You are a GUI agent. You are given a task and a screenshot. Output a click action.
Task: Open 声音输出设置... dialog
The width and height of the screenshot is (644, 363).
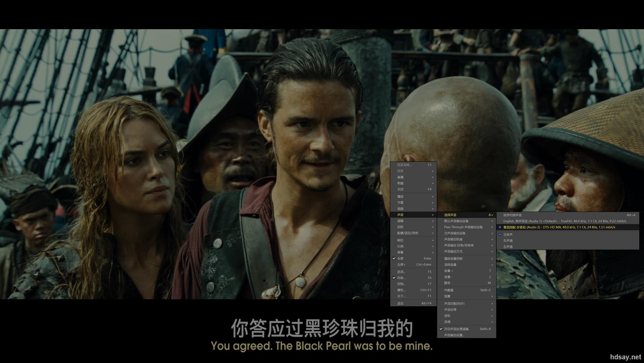click(x=467, y=335)
